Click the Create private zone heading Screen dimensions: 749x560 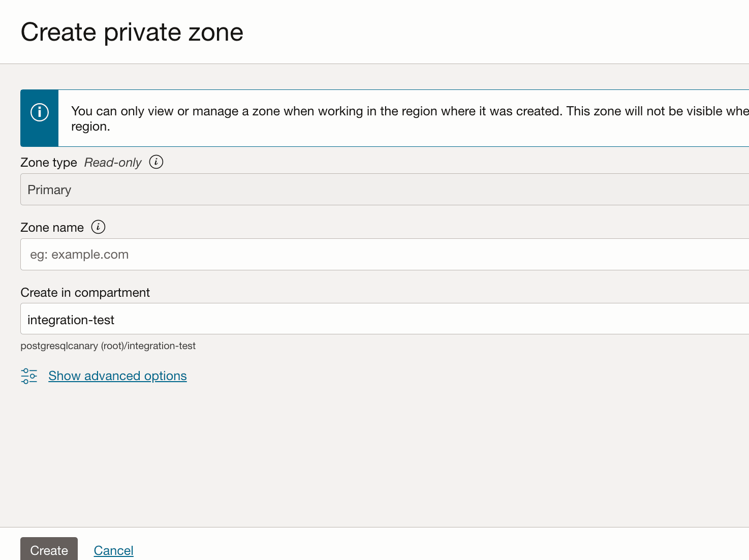click(132, 32)
